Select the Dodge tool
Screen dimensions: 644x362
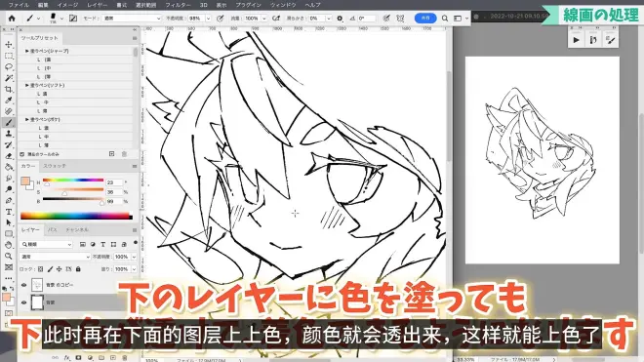coord(9,189)
